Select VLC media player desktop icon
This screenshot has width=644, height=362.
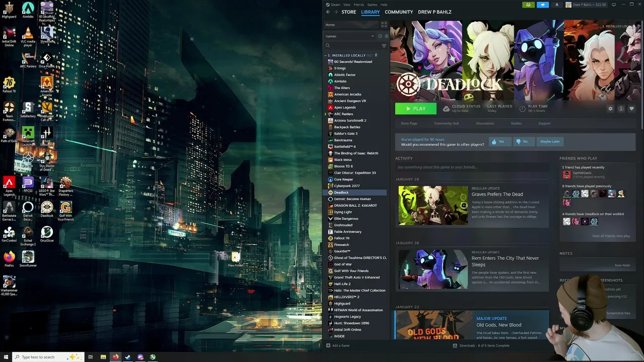(28, 38)
